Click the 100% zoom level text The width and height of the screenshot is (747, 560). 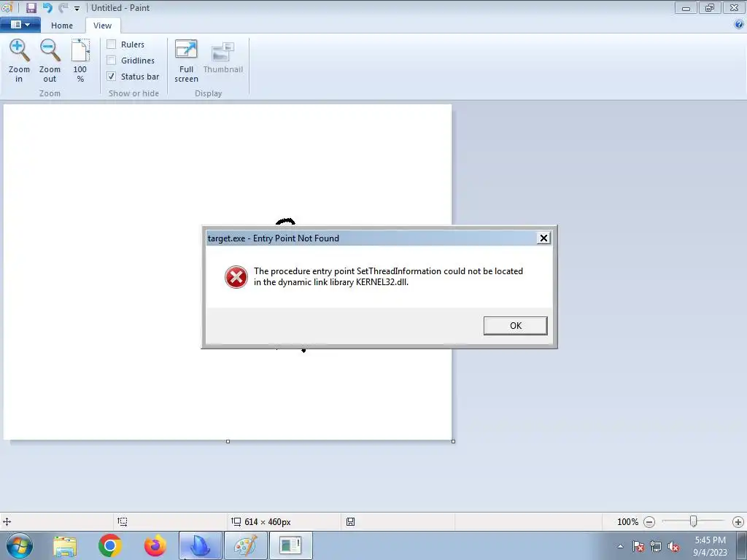coord(627,522)
